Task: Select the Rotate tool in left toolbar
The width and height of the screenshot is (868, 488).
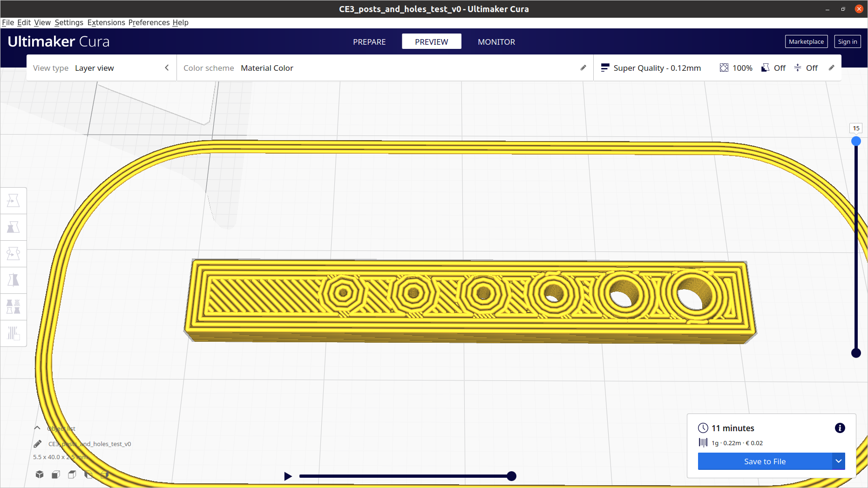Action: click(13, 254)
